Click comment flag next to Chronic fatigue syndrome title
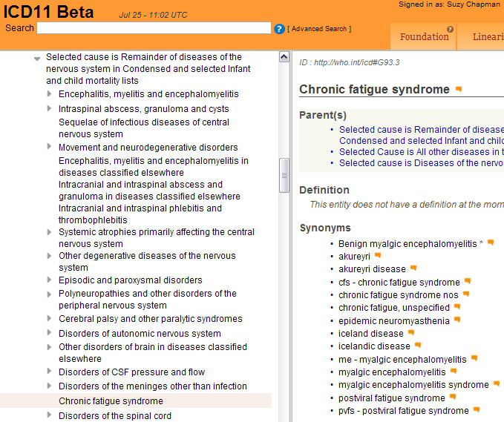The image size is (504, 422). point(459,90)
